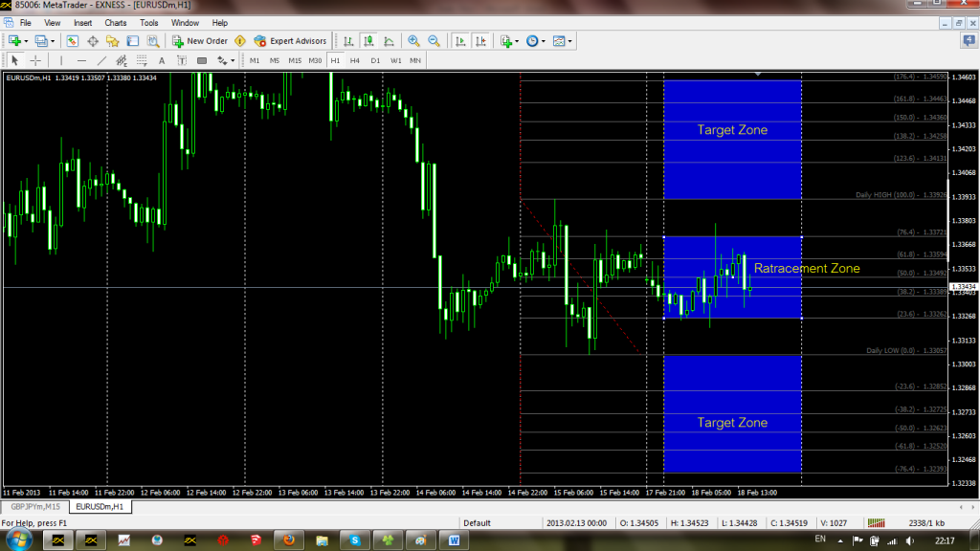The height and width of the screenshot is (551, 980).
Task: Switch chart timeframe to M15
Action: [295, 59]
